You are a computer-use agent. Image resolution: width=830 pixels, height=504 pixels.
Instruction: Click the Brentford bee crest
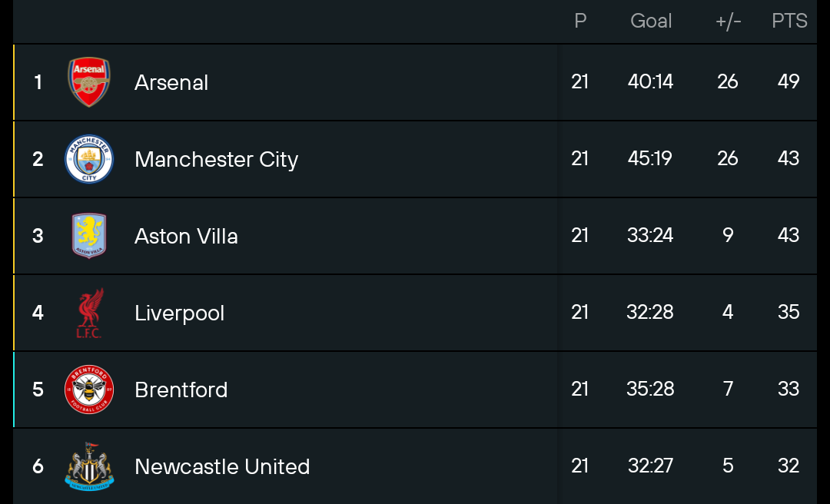point(89,389)
